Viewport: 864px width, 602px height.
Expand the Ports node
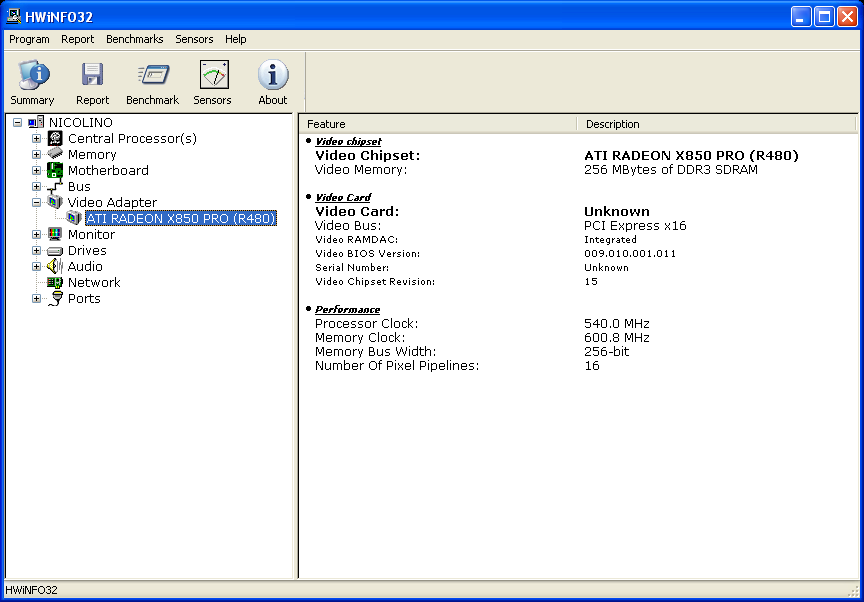(x=36, y=299)
